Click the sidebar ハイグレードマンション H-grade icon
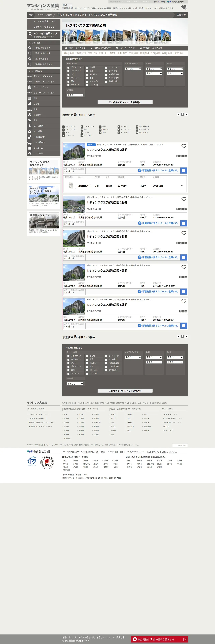 (29, 82)
